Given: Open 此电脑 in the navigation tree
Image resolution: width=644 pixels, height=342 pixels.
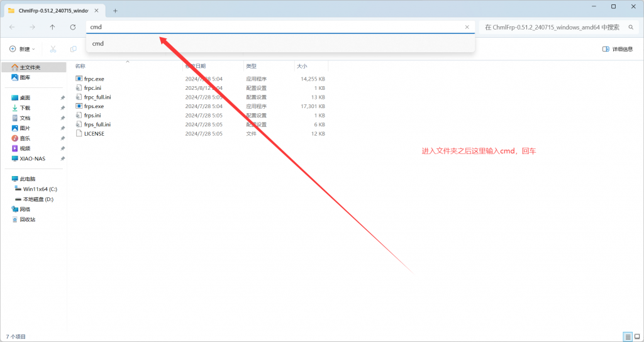Looking at the screenshot, I should (26, 179).
